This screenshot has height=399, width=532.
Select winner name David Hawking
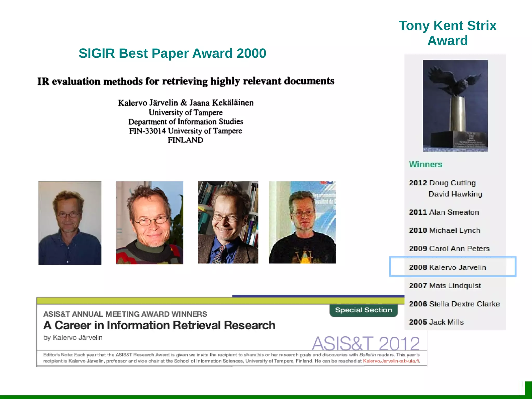pyautogui.click(x=455, y=194)
